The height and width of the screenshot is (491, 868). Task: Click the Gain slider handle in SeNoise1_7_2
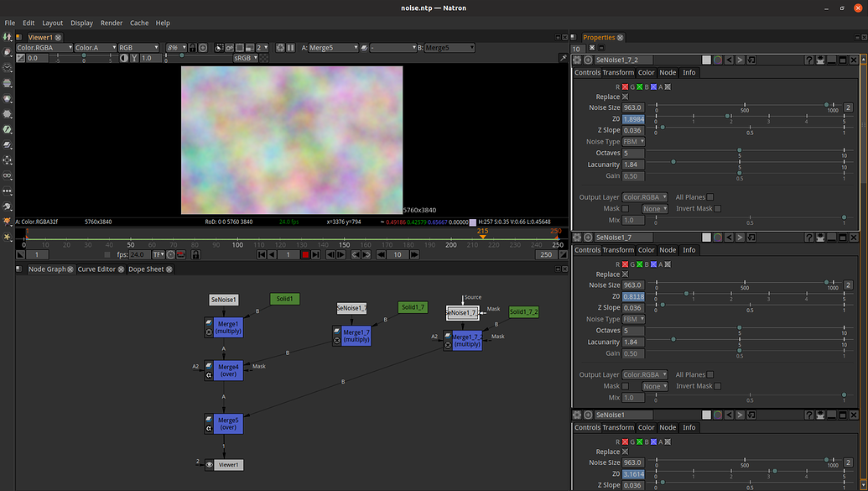point(739,173)
